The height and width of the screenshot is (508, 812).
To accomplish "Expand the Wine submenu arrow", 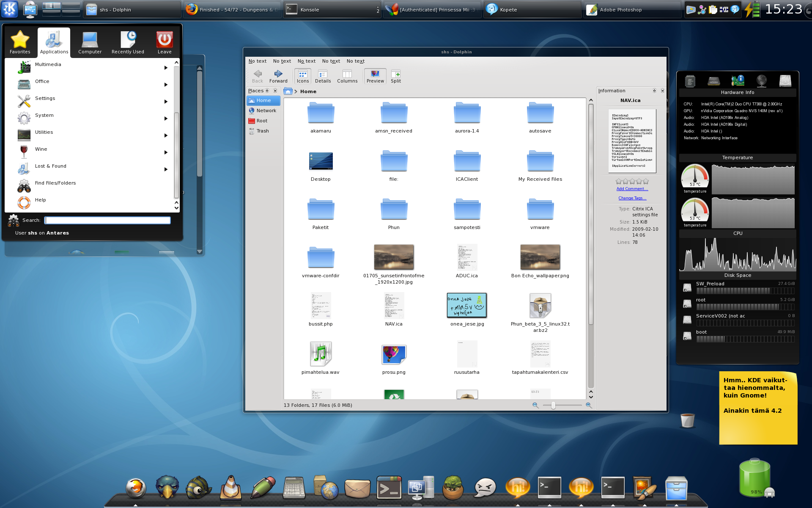I will tap(166, 152).
